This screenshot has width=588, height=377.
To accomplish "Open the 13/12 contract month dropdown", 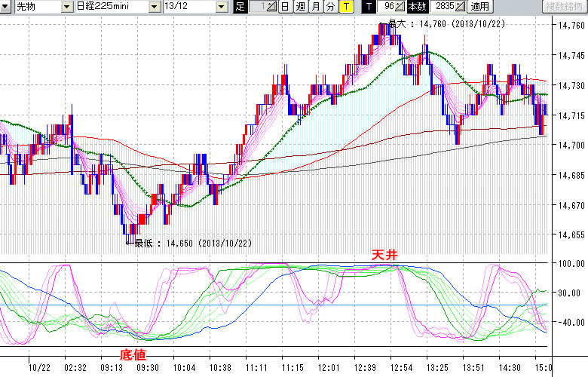I will [x=221, y=7].
